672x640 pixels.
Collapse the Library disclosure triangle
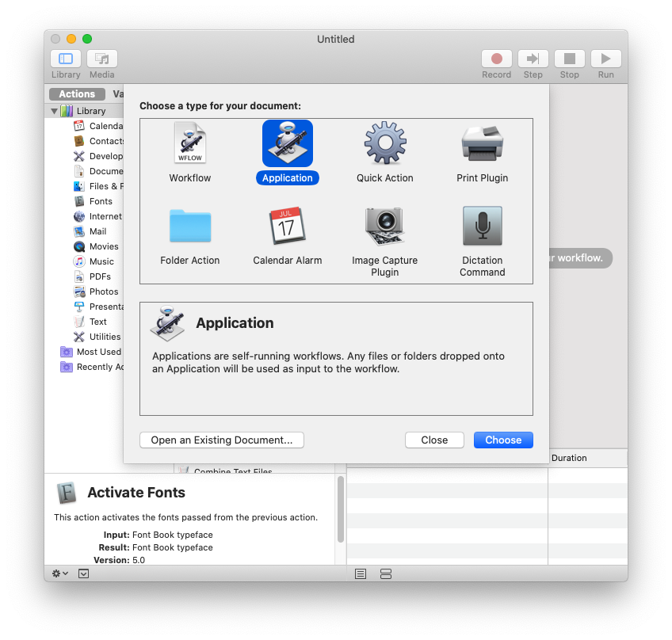[x=54, y=111]
